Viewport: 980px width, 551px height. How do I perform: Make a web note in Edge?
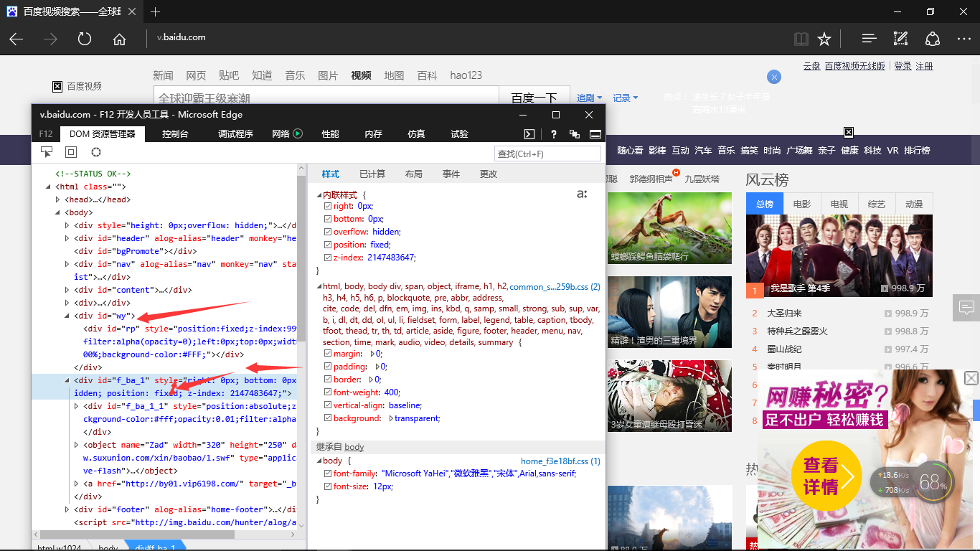click(x=900, y=39)
